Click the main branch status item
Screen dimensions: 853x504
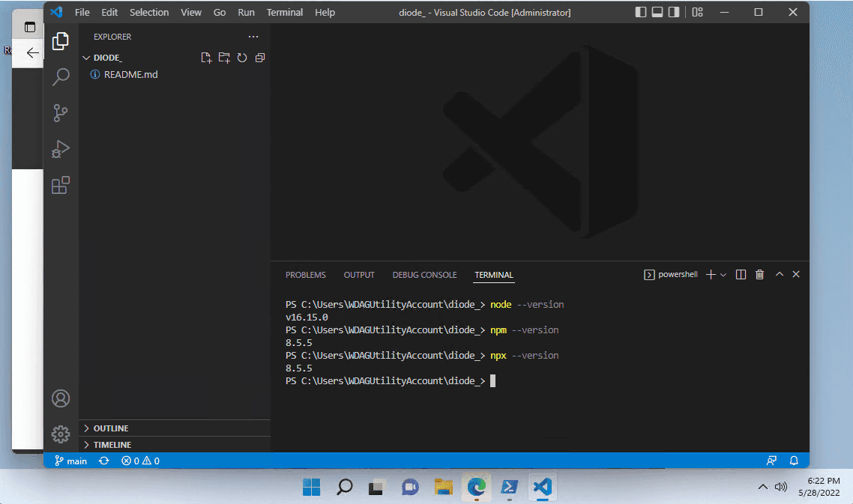coord(70,461)
